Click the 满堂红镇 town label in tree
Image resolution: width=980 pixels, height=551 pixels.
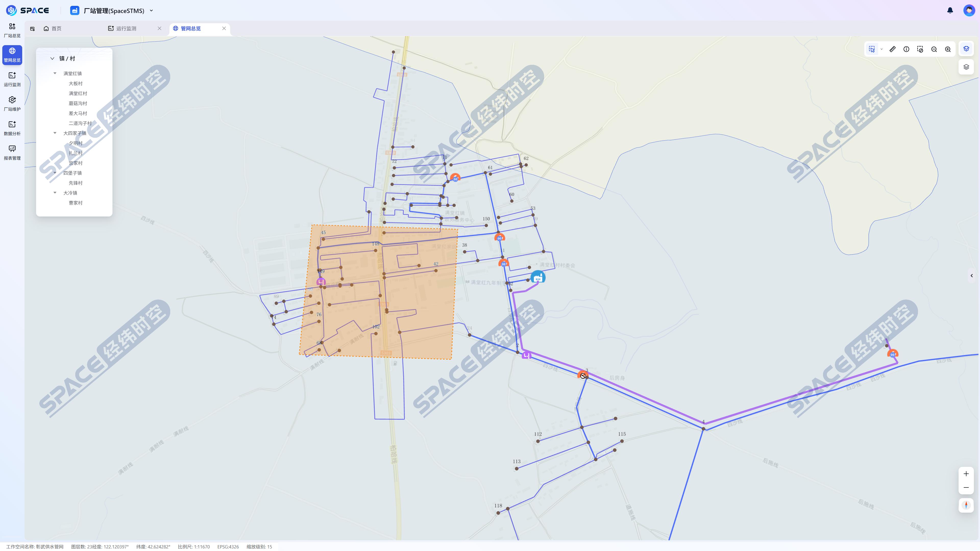(x=72, y=73)
